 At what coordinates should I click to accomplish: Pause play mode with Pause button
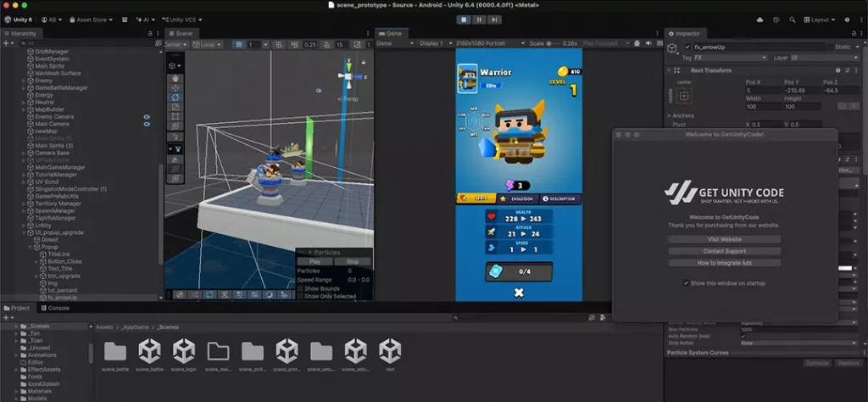pos(479,20)
